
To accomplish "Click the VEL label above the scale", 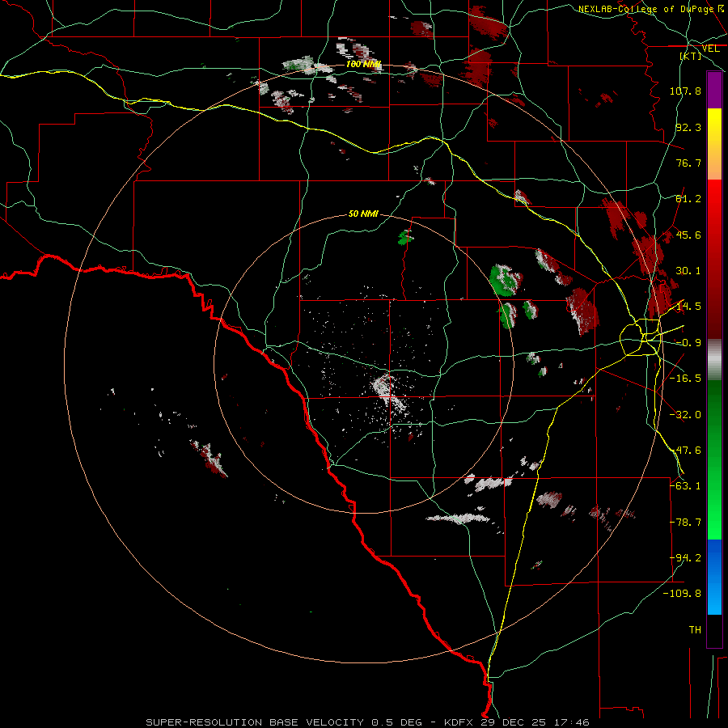I will point(710,49).
